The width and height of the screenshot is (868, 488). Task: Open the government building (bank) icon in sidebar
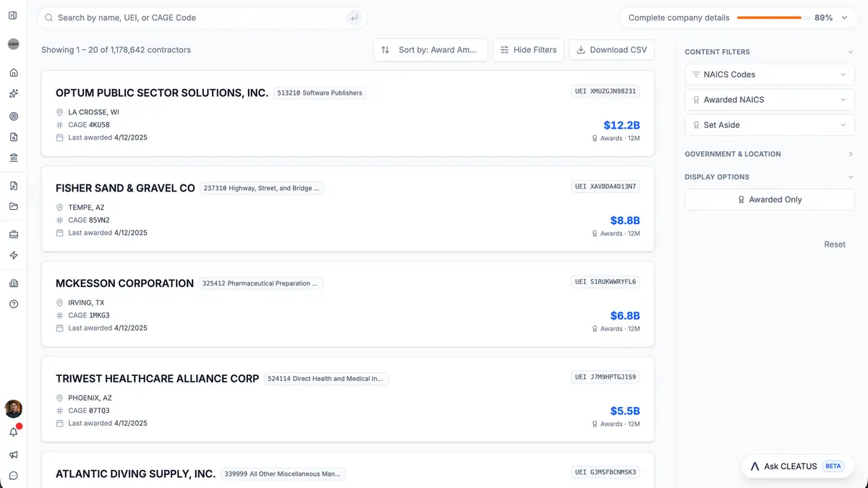tap(13, 158)
